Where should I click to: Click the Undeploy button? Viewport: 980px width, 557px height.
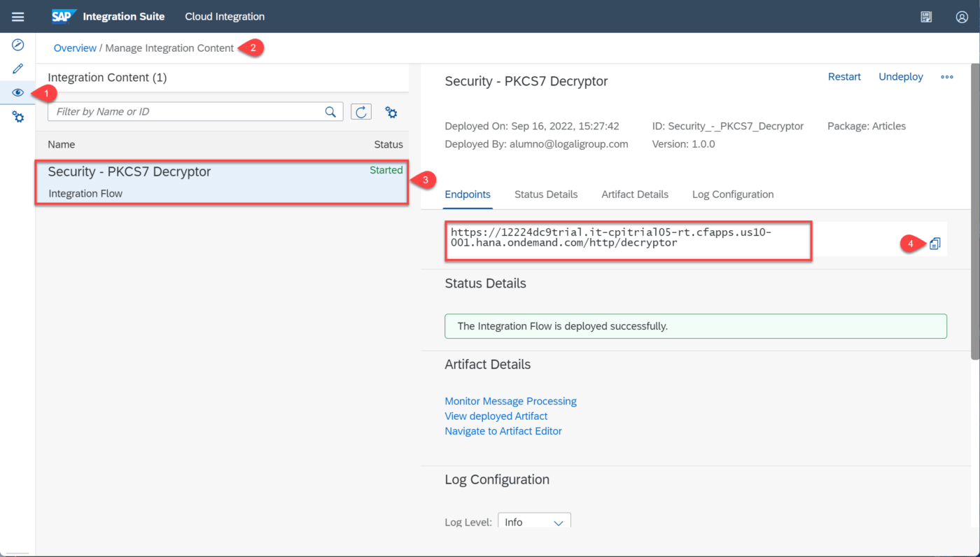click(901, 77)
